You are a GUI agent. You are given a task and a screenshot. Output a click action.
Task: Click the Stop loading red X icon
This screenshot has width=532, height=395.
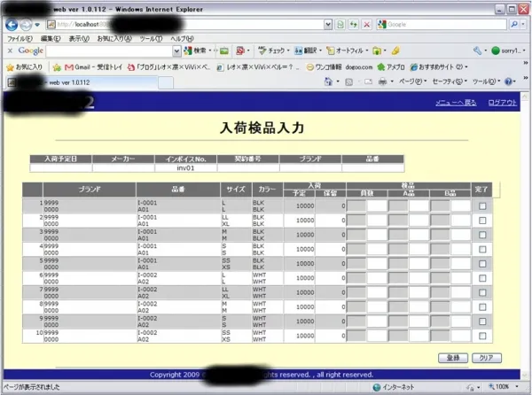coord(367,25)
